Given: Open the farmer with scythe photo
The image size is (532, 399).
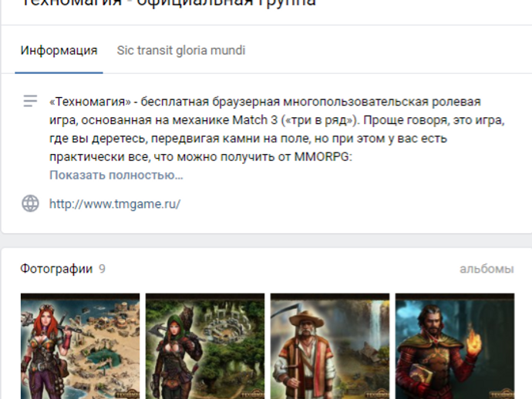Looking at the screenshot, I should pos(330,346).
